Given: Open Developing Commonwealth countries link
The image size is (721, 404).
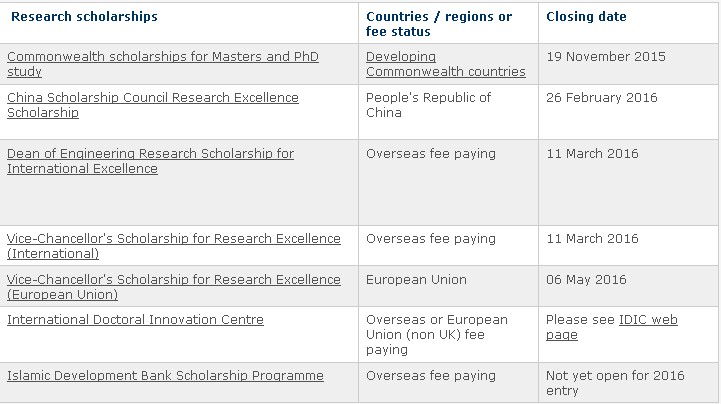Looking at the screenshot, I should tap(446, 64).
